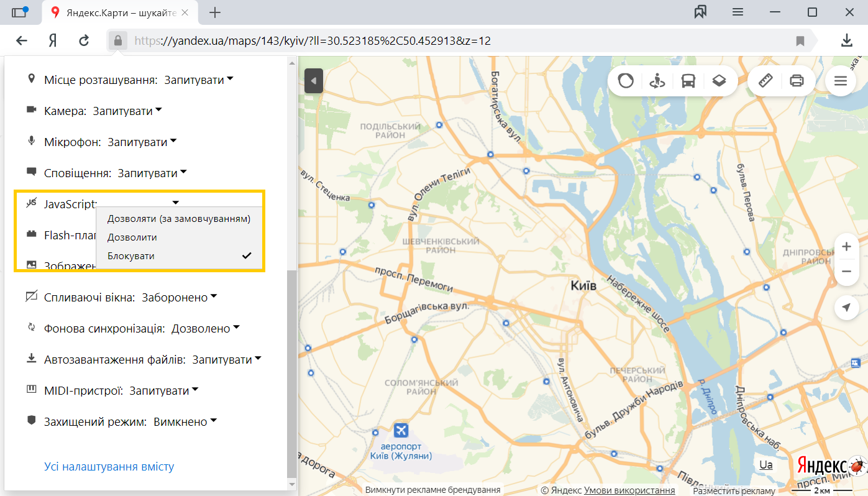868x496 pixels.
Task: Click the Kyiv (Zhuliany) airport marker icon
Action: point(401,430)
